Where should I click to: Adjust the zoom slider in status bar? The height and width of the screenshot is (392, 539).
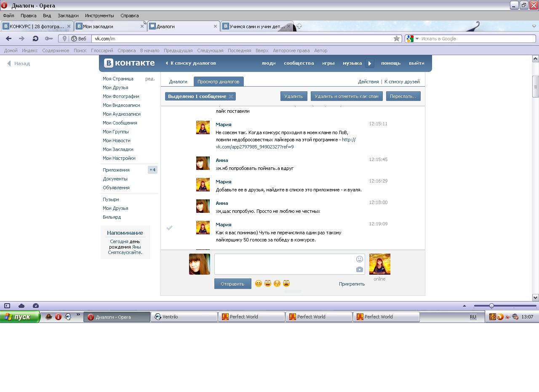click(491, 306)
